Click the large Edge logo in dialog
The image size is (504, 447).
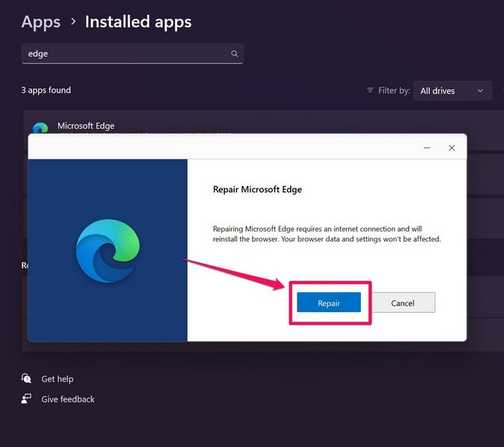pyautogui.click(x=107, y=250)
